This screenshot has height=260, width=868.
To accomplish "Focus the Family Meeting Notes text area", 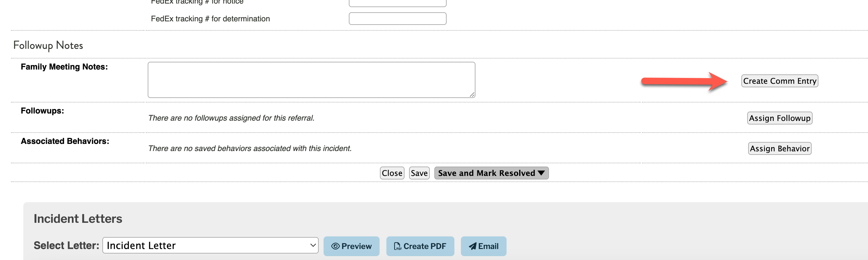I will click(x=311, y=80).
